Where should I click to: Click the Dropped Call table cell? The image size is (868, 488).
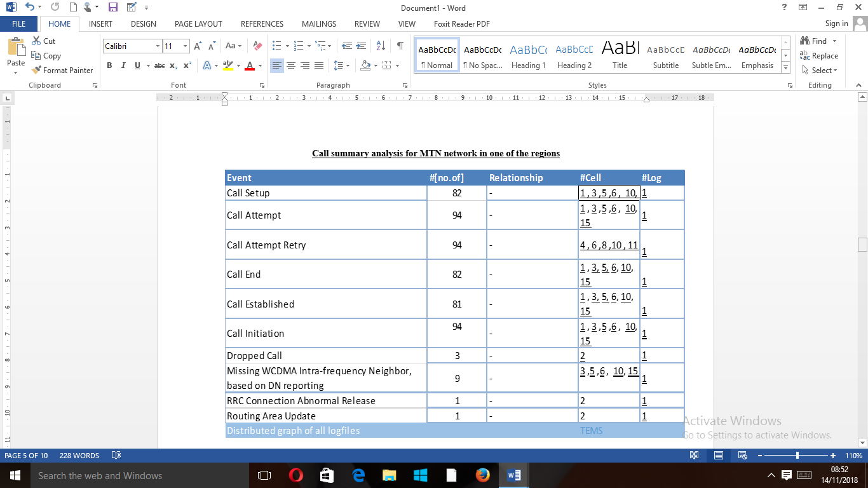click(x=326, y=355)
